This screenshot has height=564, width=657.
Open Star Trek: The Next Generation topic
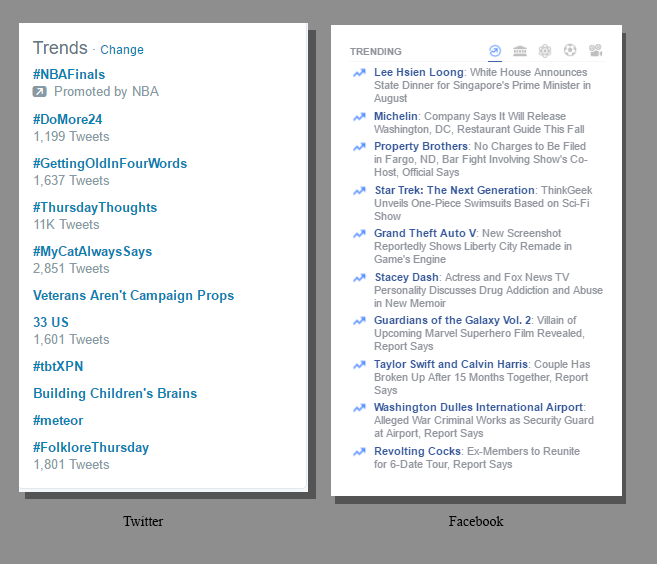455,190
